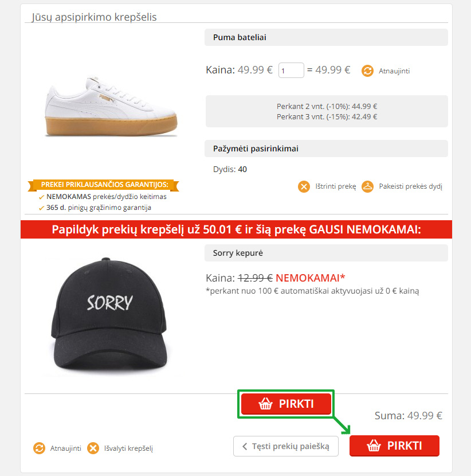This screenshot has width=471, height=476.
Task: Click the Puma shoe quantity input field
Action: tap(291, 70)
